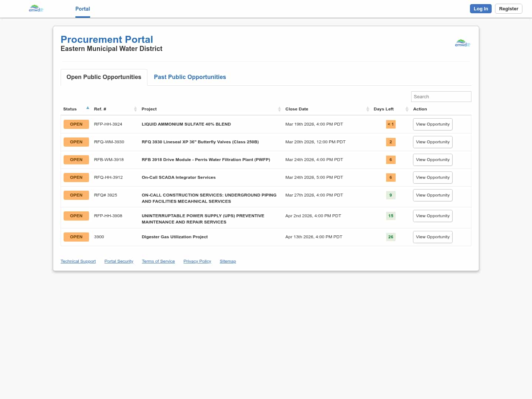Open the On-Call SCADA Integrator Services project
The height and width of the screenshot is (399, 532).
tap(178, 177)
